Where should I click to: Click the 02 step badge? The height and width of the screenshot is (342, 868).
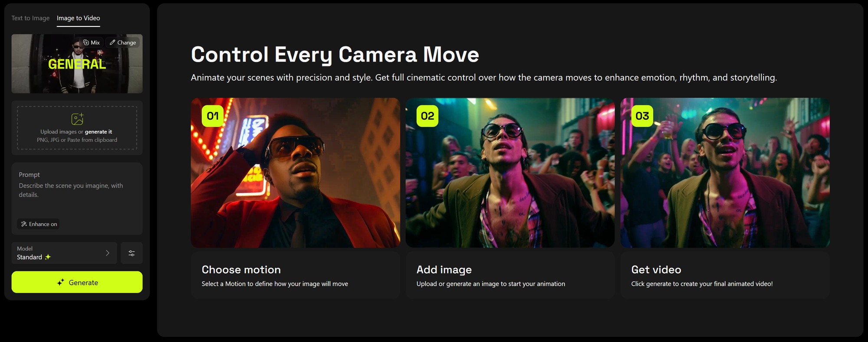pos(427,116)
